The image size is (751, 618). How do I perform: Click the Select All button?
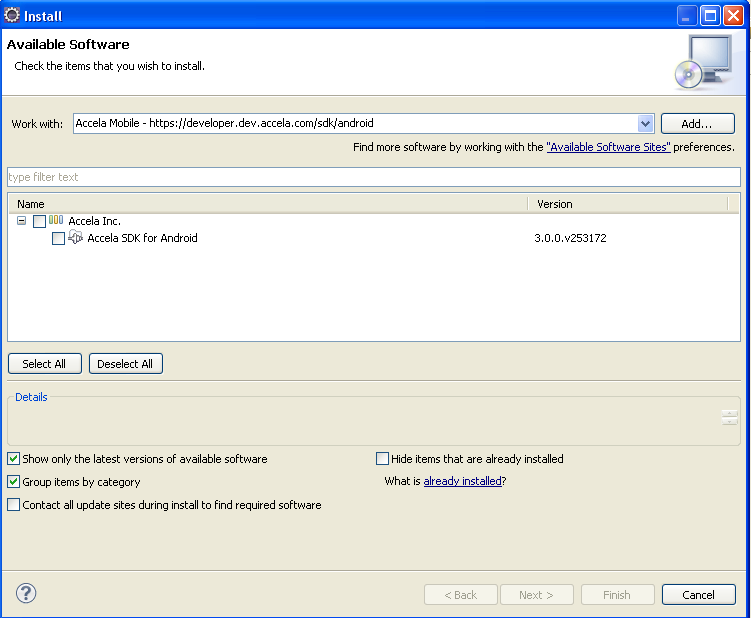(x=45, y=364)
